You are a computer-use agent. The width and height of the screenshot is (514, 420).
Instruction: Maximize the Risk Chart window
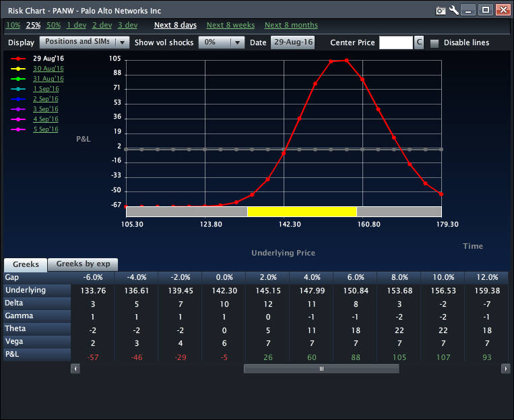[x=485, y=10]
